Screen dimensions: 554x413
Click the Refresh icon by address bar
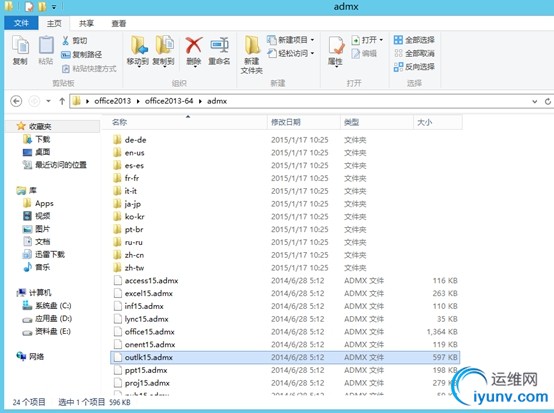click(x=548, y=101)
